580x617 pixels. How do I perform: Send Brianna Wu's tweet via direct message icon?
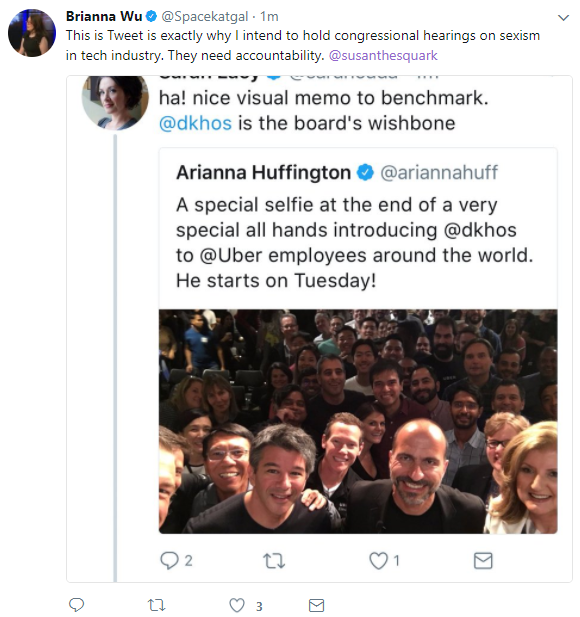316,605
